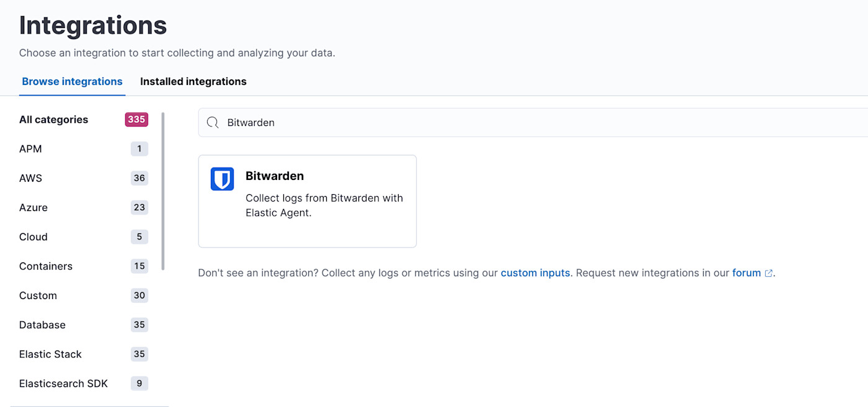The height and width of the screenshot is (407, 868).
Task: Select the Custom category
Action: point(38,295)
